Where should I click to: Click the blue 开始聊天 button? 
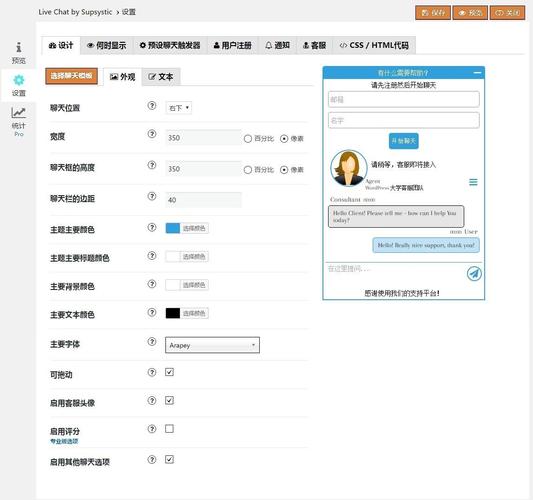pos(403,141)
